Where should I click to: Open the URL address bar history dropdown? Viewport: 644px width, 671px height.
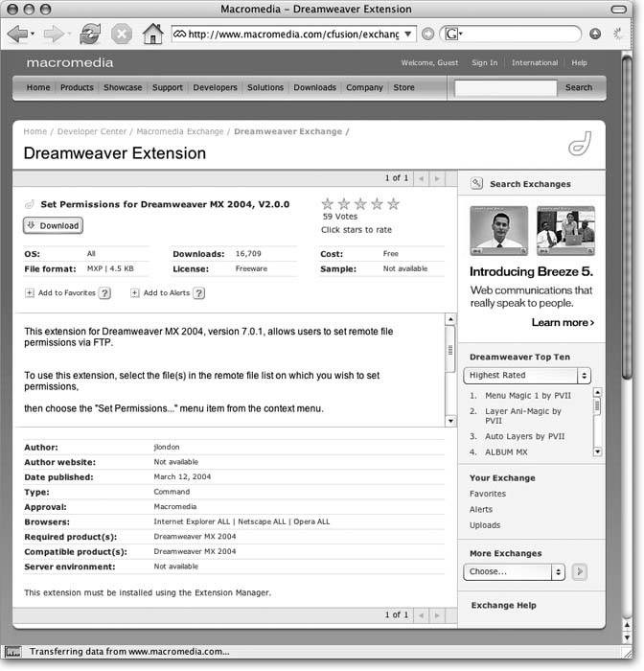click(x=409, y=35)
